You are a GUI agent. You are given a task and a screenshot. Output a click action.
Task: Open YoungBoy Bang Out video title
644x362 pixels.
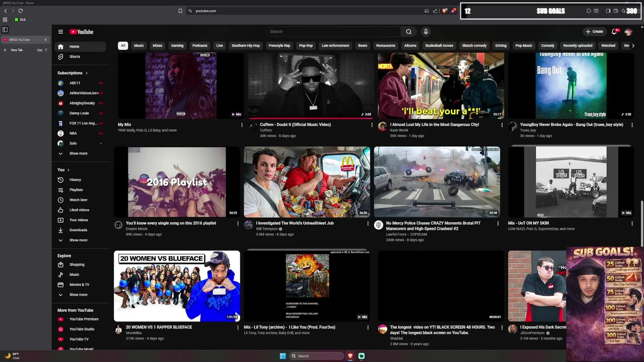click(x=572, y=125)
